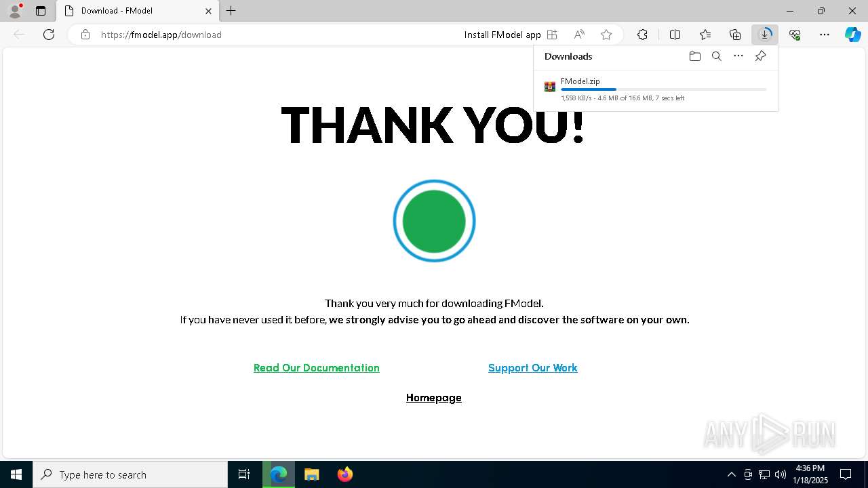Pin the Downloads panel
868x488 pixels.
(x=760, y=56)
